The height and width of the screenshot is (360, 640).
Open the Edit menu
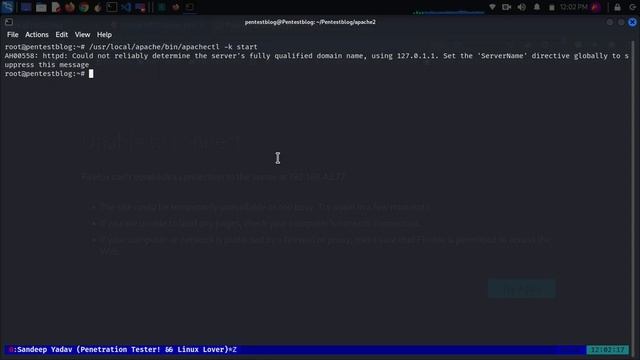coord(62,35)
